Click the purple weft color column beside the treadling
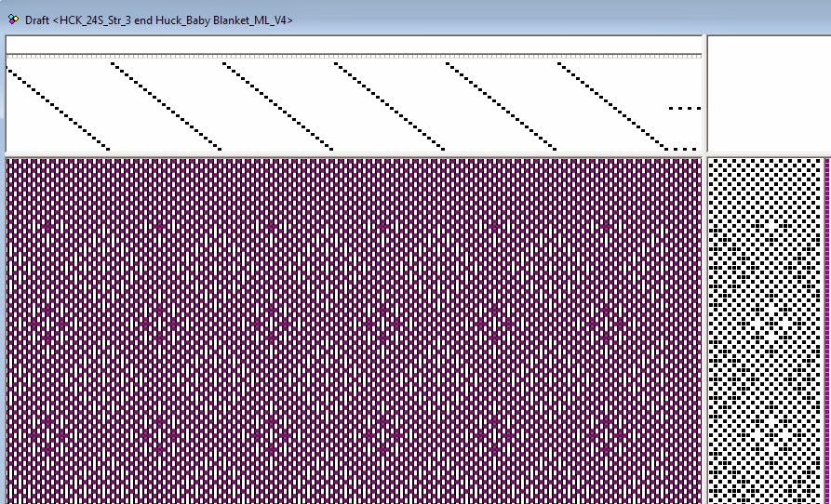The height and width of the screenshot is (504, 831). click(828, 331)
